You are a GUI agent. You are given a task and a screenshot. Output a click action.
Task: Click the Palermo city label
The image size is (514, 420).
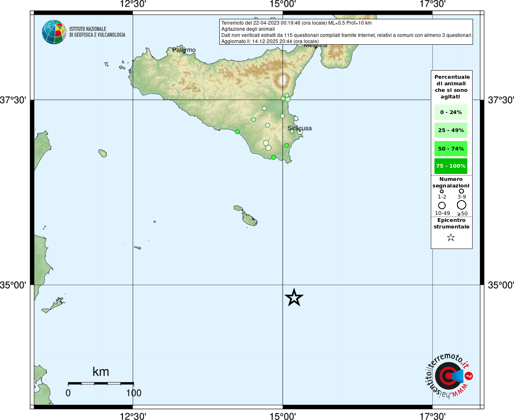click(x=184, y=50)
